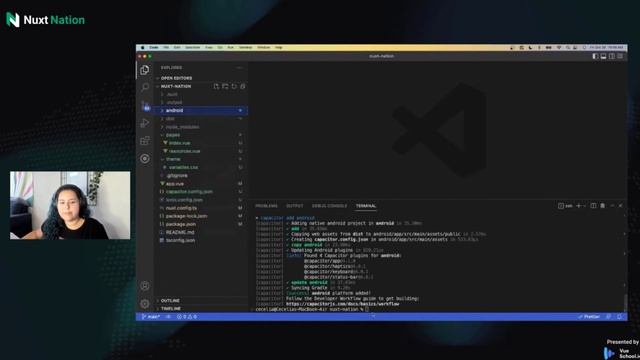
Task: Click the New Folder icon in explorer
Action: point(225,86)
